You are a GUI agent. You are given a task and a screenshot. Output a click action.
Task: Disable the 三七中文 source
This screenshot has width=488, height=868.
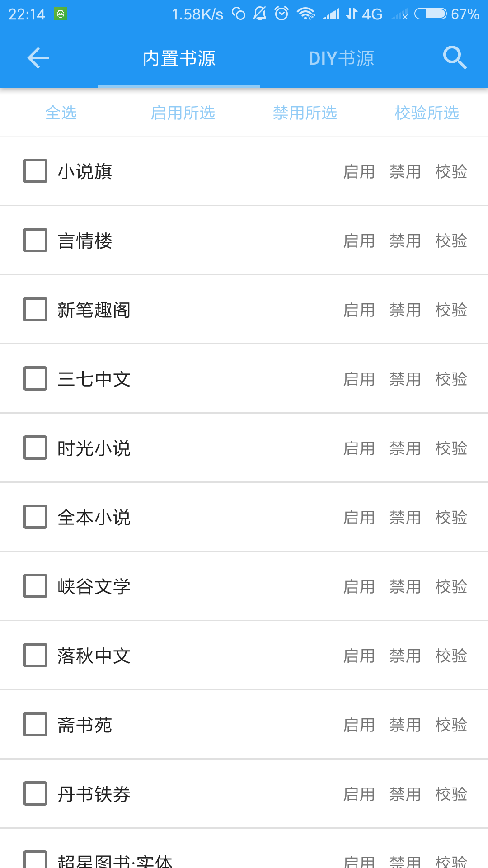click(405, 379)
